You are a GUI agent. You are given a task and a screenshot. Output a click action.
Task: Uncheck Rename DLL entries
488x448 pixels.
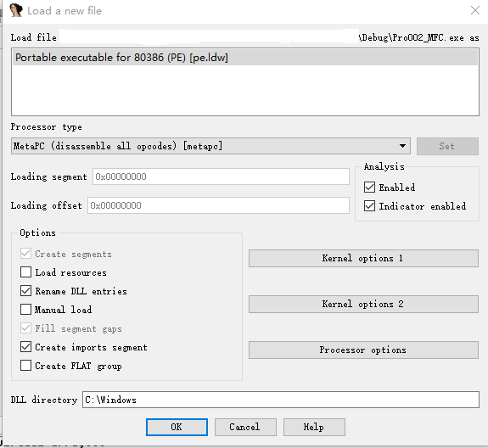25,290
